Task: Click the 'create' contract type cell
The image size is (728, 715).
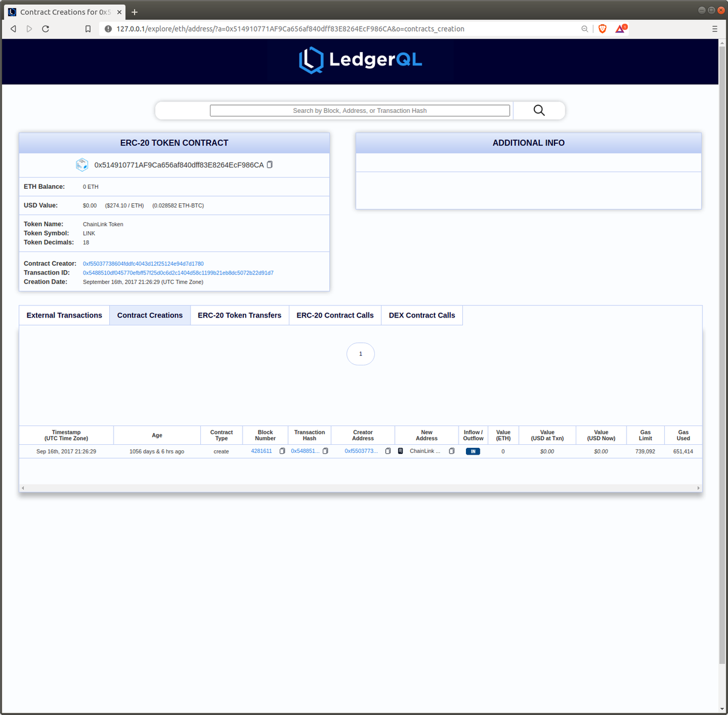Action: coord(221,452)
